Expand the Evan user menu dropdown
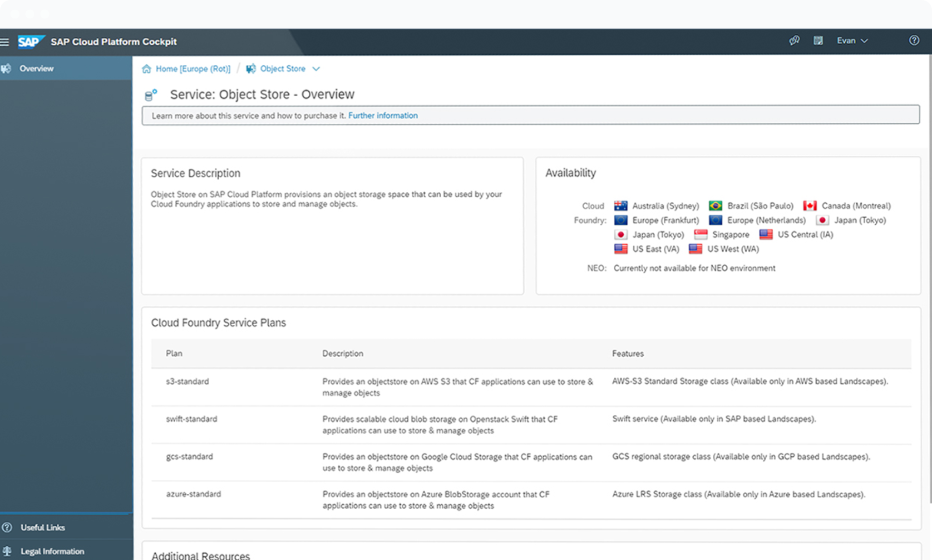 (852, 40)
